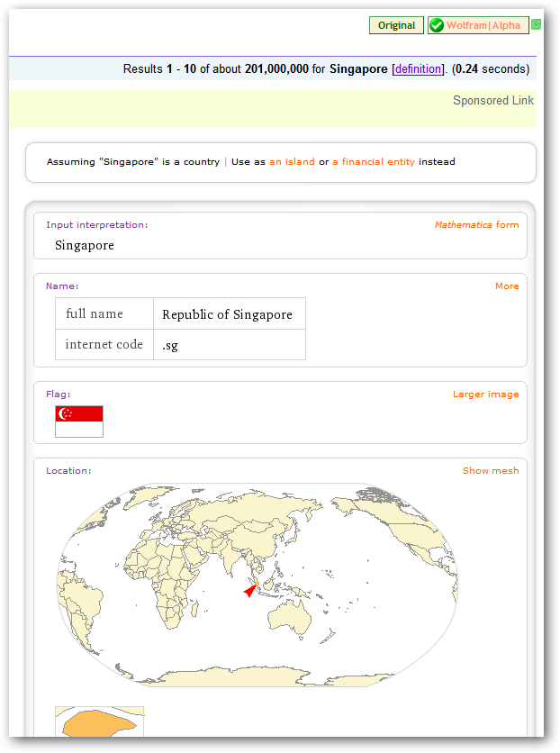560x753 pixels.
Task: Open the definition link next to Singapore
Action: click(418, 68)
